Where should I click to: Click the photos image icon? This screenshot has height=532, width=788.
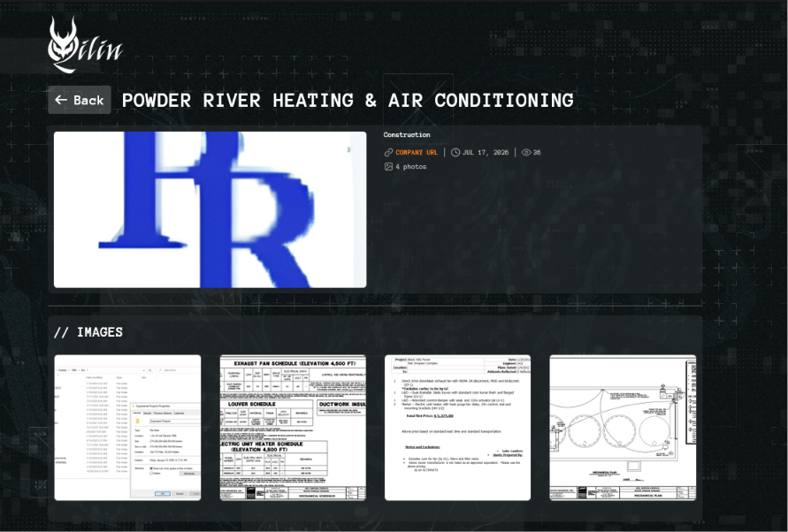tap(388, 166)
